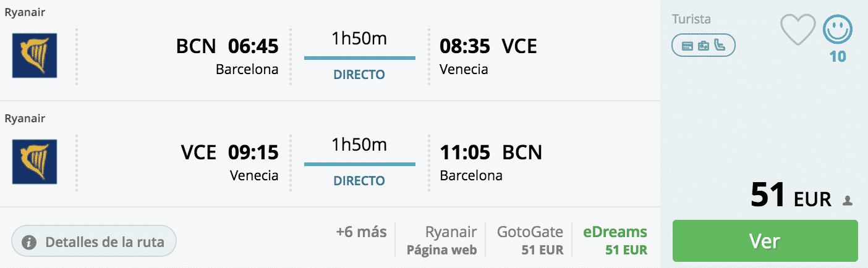Select the Ryanair Página web option
Image resolution: width=868 pixels, height=268 pixels.
441,240
